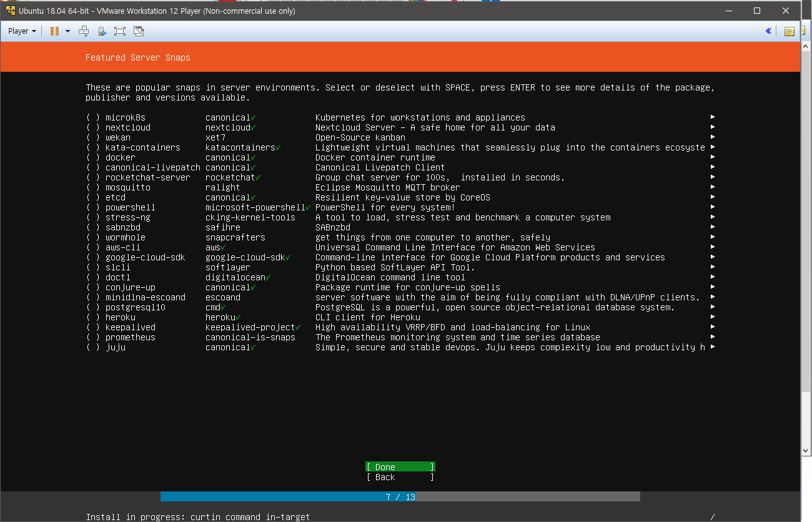Click the Featured Server Snaps header title

138,57
